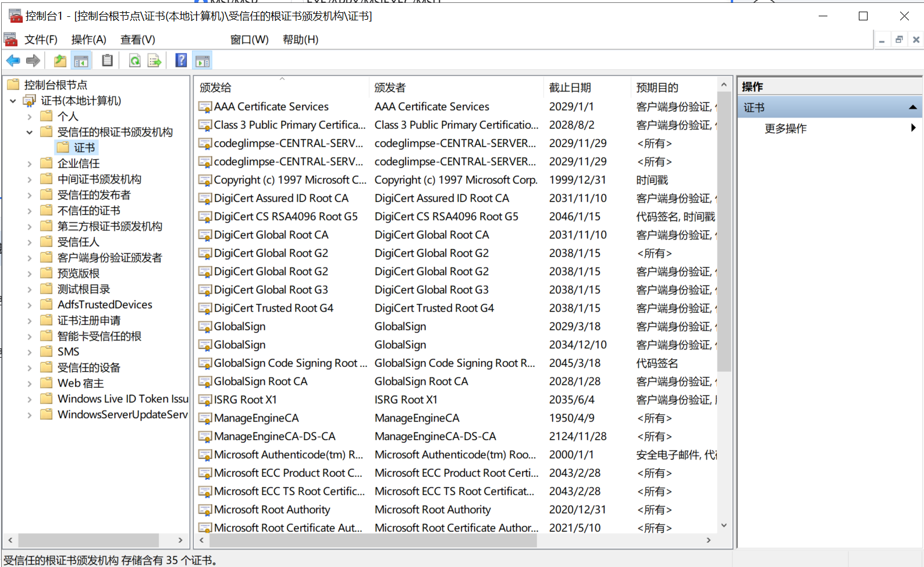
Task: Click the Export List toolbar icon
Action: coord(154,60)
